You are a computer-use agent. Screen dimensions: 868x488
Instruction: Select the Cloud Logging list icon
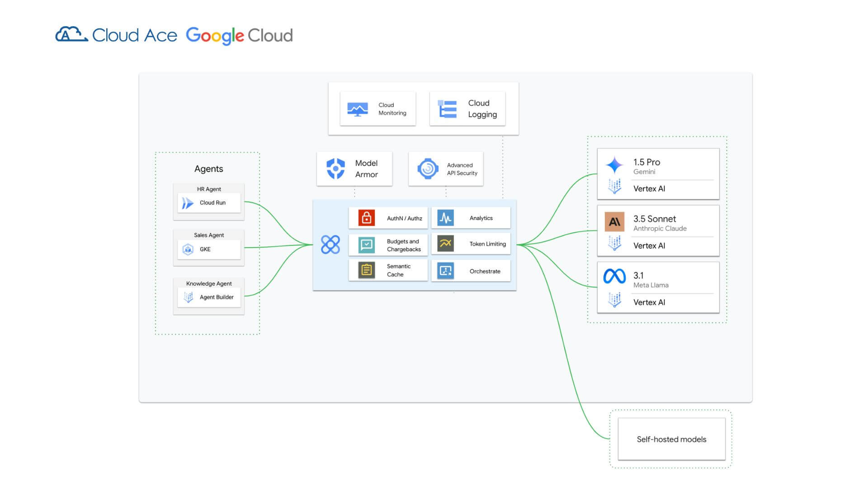[x=447, y=109]
